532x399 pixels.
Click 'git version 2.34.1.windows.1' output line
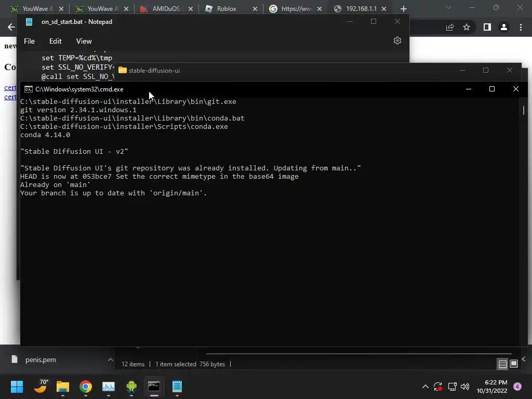pos(78,110)
